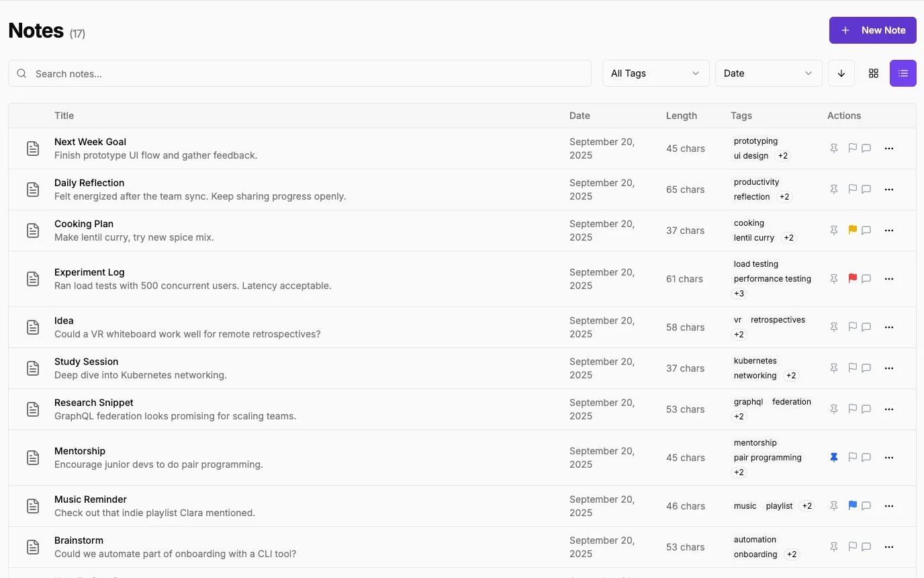The width and height of the screenshot is (924, 578).
Task: Sort notes by the Length column header
Action: (x=682, y=115)
